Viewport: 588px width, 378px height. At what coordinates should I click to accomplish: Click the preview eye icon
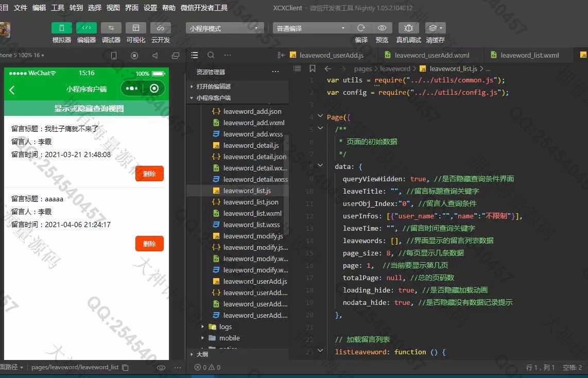(x=382, y=28)
